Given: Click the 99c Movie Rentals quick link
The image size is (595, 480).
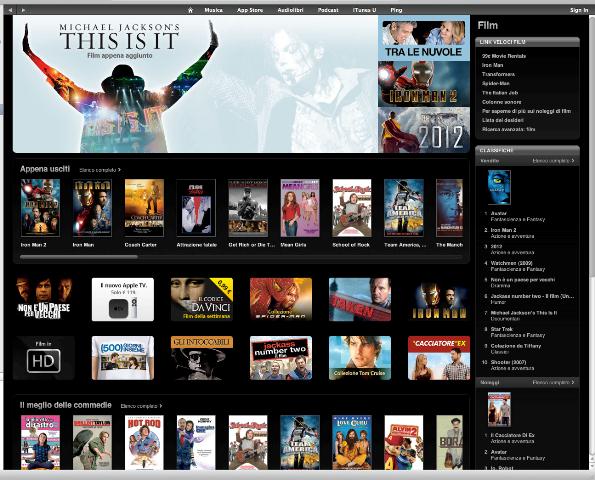Looking at the screenshot, I should (504, 56).
